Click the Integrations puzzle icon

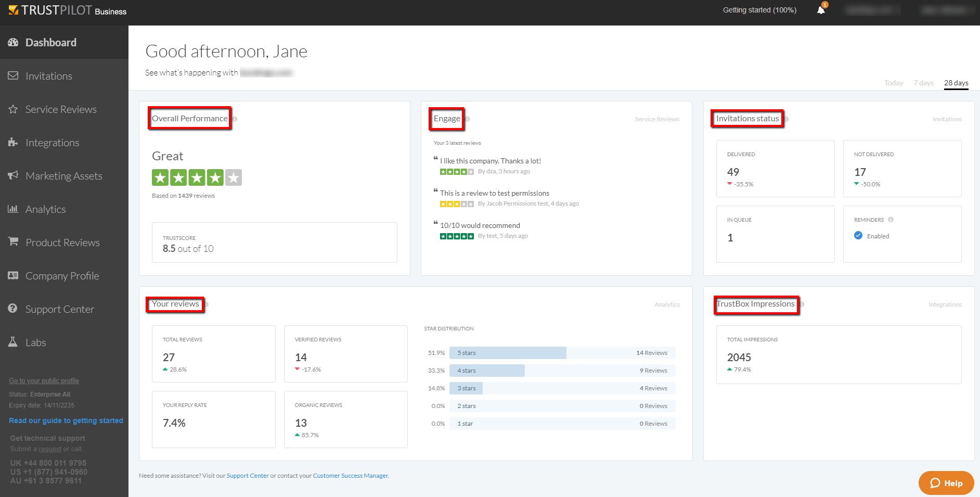point(13,143)
